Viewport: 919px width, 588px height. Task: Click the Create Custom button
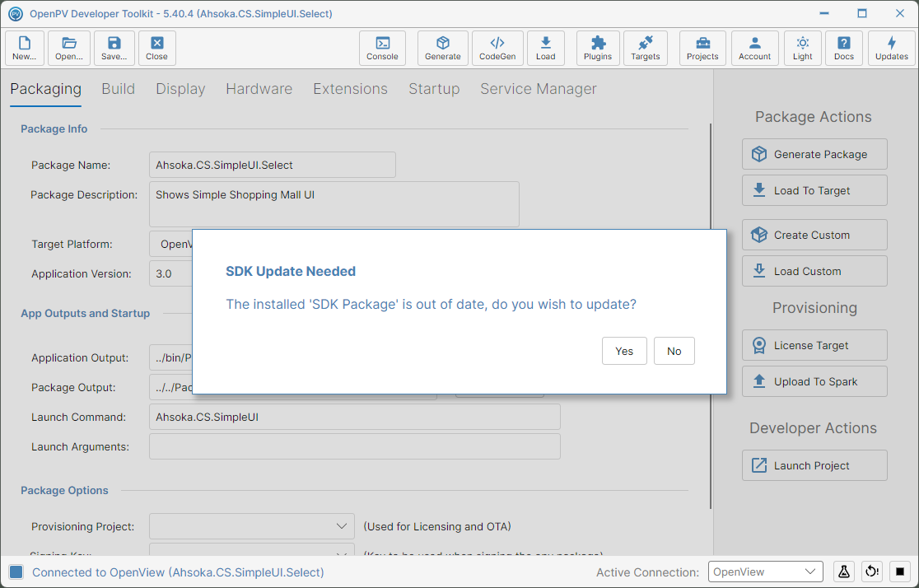814,235
